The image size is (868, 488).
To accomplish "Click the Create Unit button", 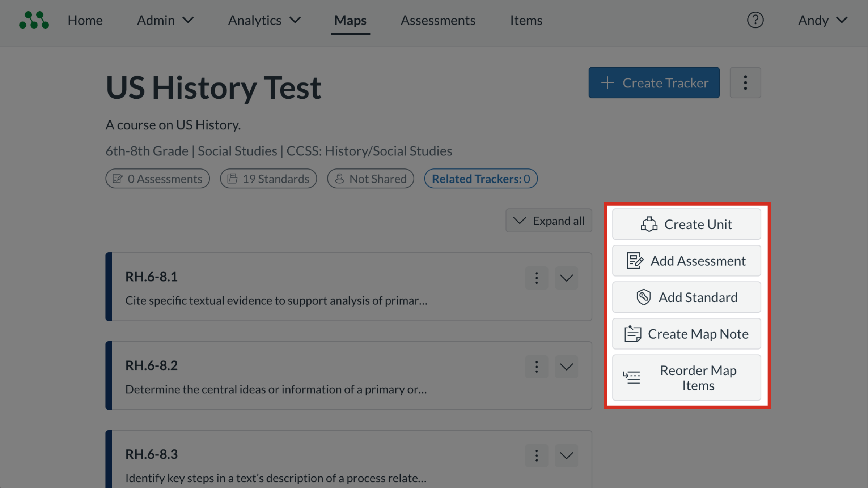I will 686,224.
